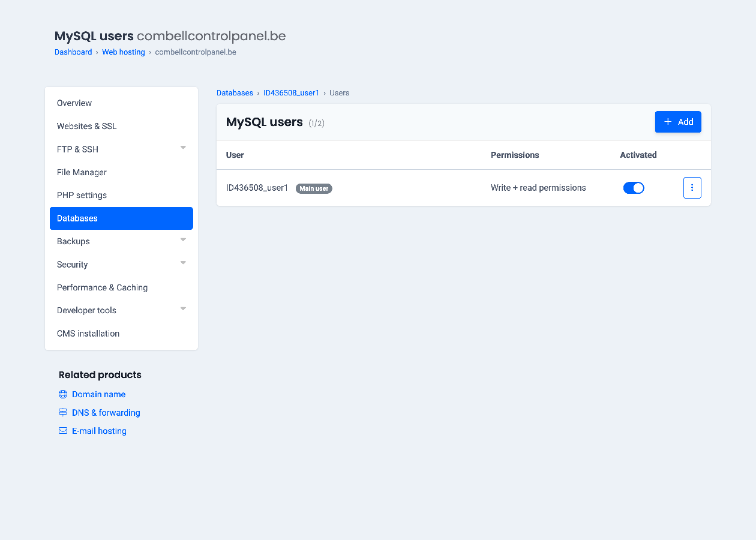The image size is (756, 540).
Task: Select the Databases sidebar item
Action: coord(121,218)
